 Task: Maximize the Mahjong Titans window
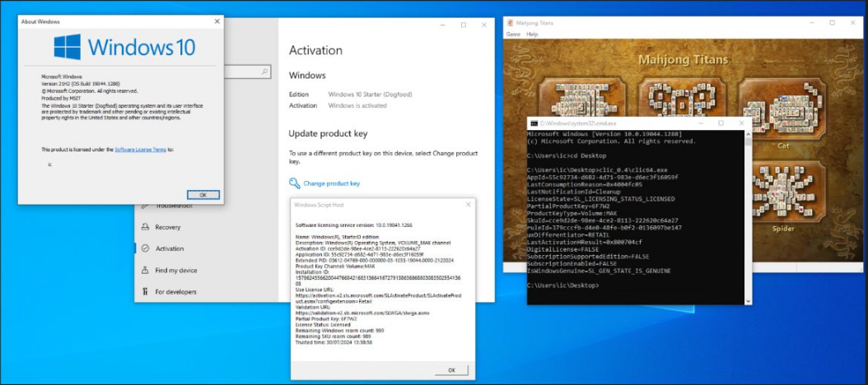click(832, 23)
